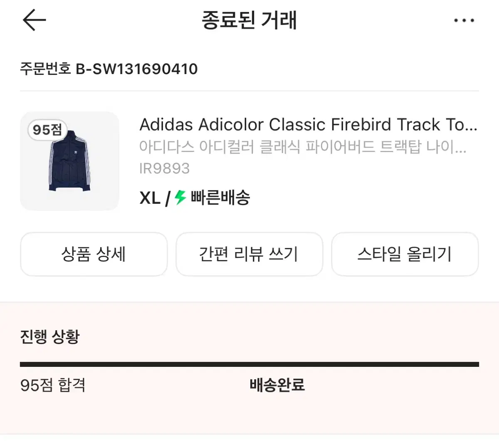Open the 상품 상세 product details page
Image resolution: width=499 pixels, height=448 pixels.
pyautogui.click(x=93, y=254)
